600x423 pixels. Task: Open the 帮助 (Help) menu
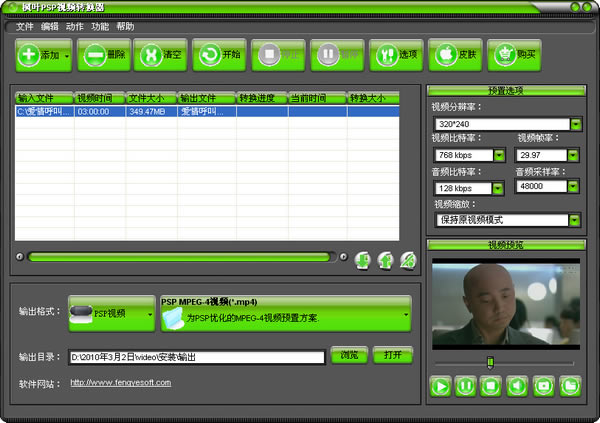click(125, 26)
